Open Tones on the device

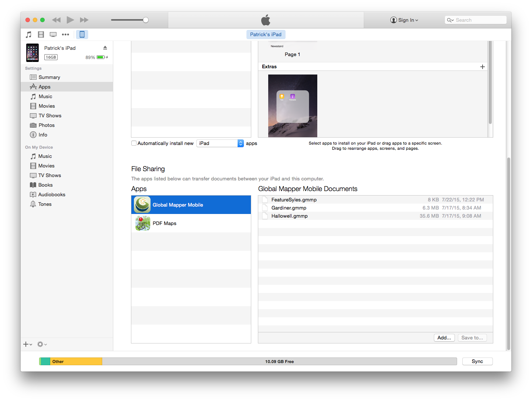pyautogui.click(x=67, y=204)
